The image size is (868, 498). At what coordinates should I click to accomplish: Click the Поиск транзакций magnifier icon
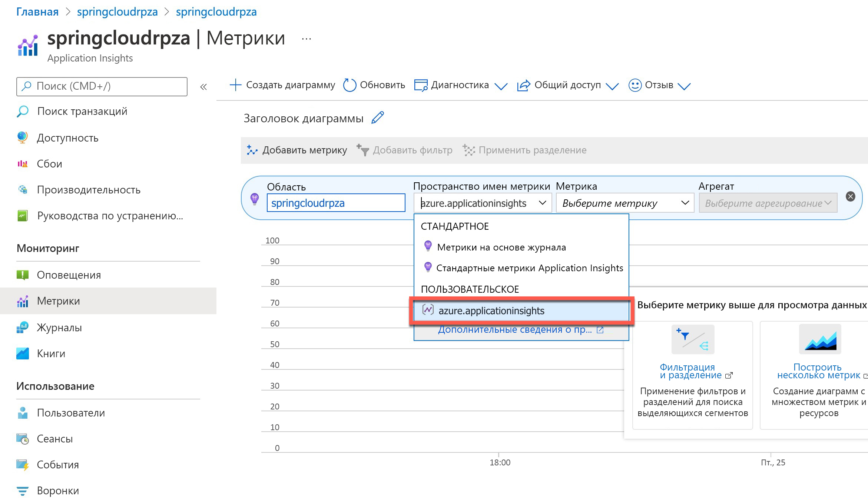23,111
